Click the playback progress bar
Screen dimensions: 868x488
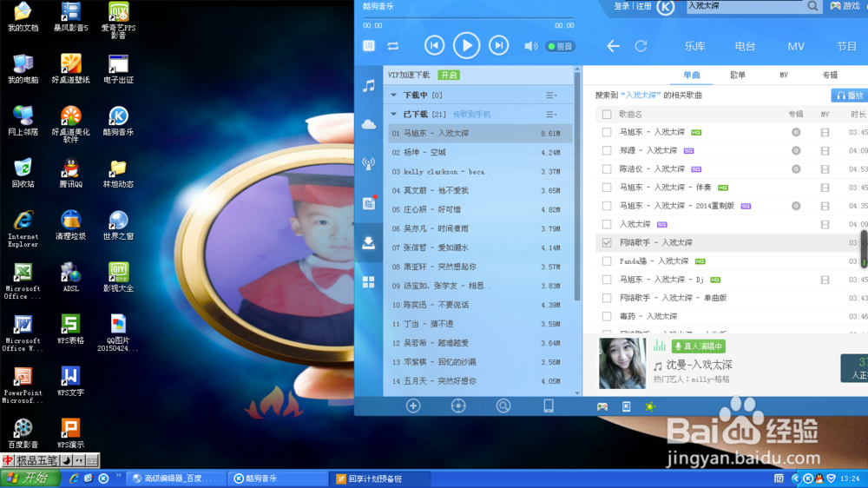[x=469, y=18]
